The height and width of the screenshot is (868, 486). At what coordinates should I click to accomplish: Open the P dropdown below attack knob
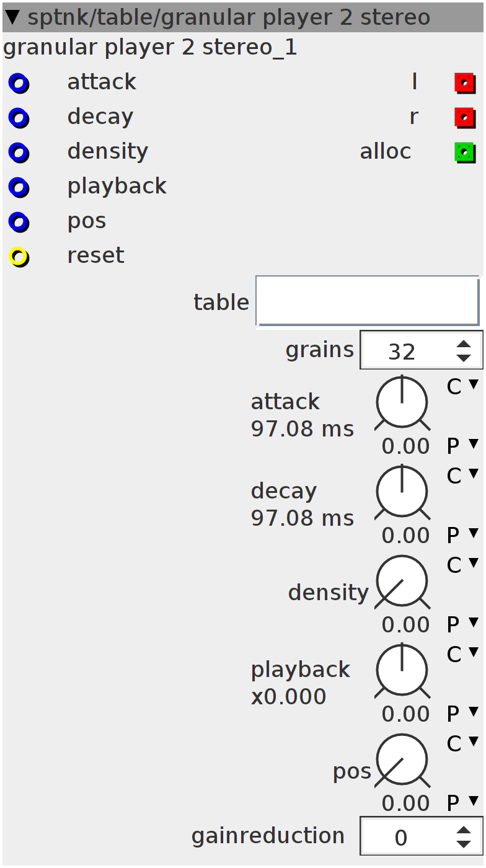point(462,445)
